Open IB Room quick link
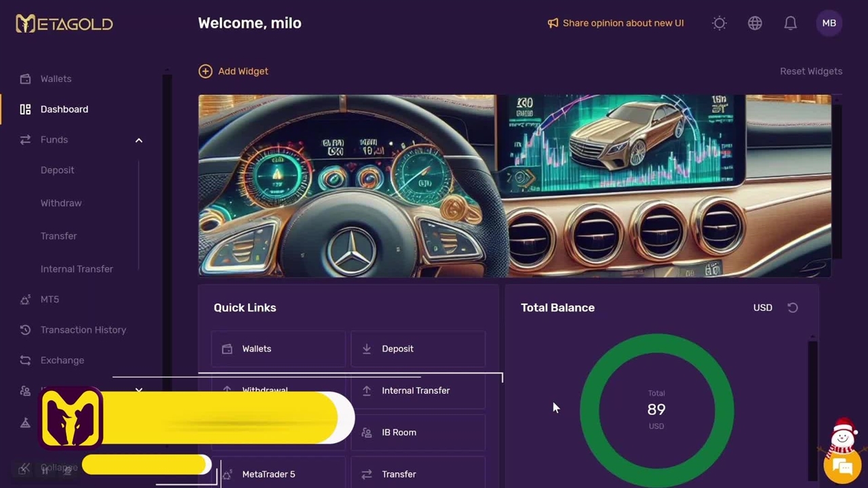Viewport: 868px width, 488px height. (418, 432)
